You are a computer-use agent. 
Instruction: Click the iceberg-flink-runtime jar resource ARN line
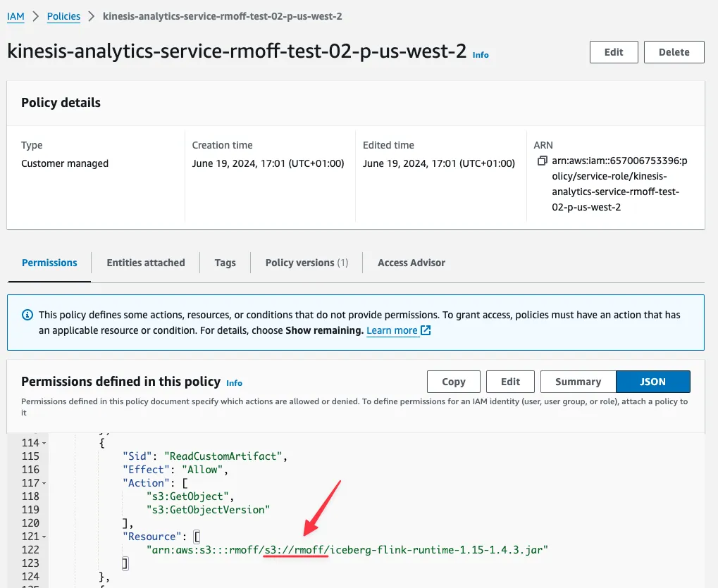(347, 550)
